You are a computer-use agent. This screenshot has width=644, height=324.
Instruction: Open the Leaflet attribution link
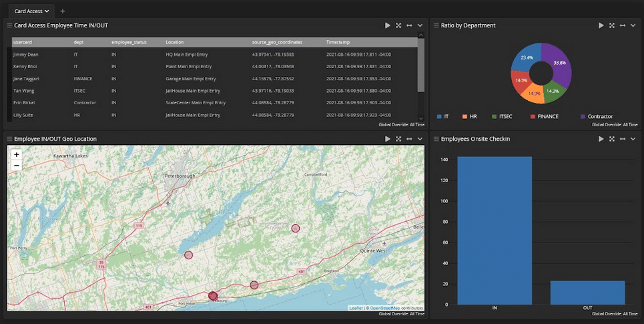[x=356, y=308]
